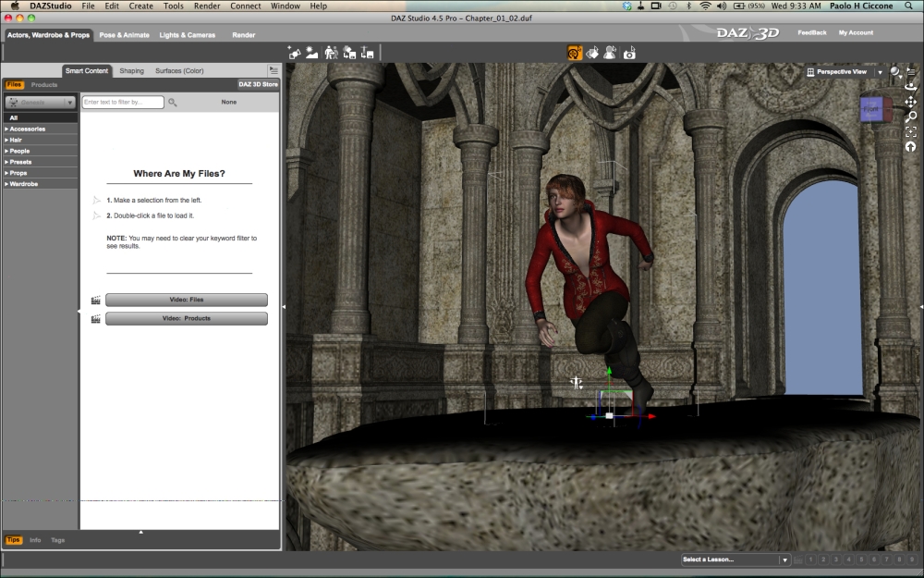Toggle the Info panel button
This screenshot has width=924, height=578.
click(35, 540)
